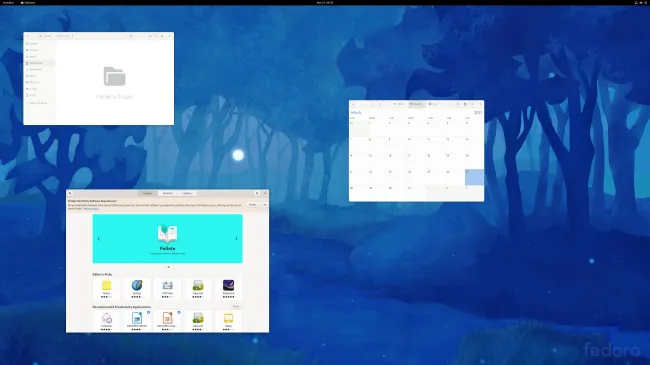The height and width of the screenshot is (365, 650).
Task: Open the Home entry in the Files sidebar
Action: (34, 50)
